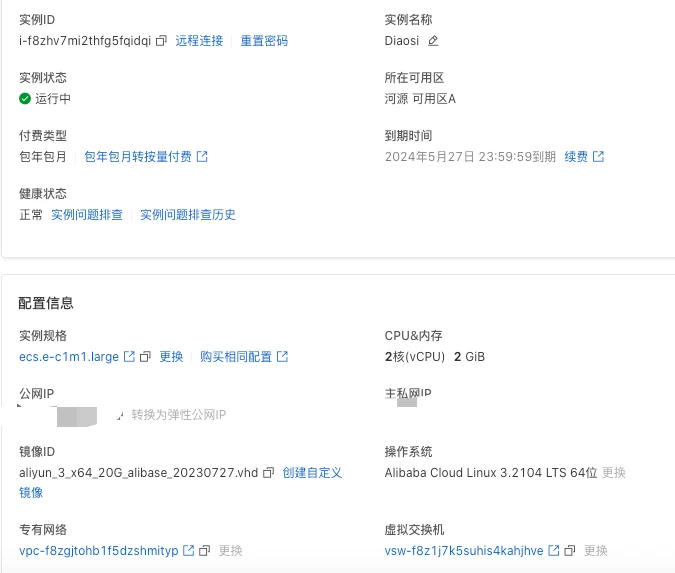Click the green 运行中 status icon
Viewport: 675px width, 573px height.
25,99
